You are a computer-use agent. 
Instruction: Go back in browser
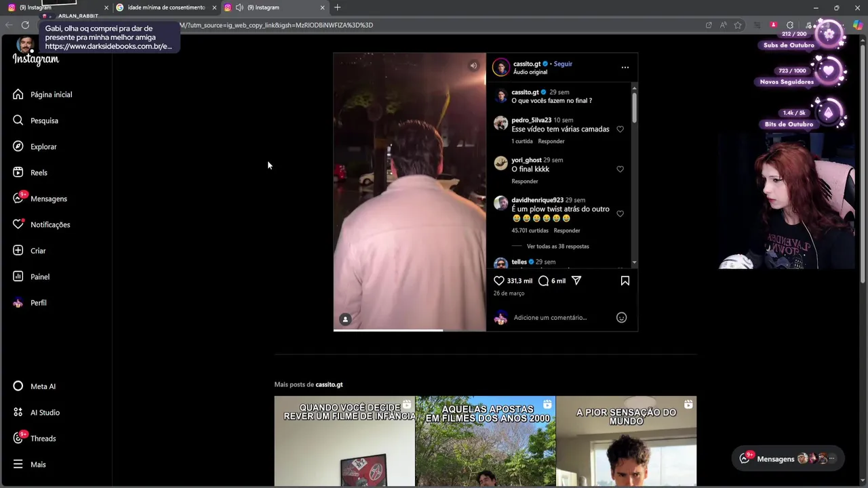point(9,25)
